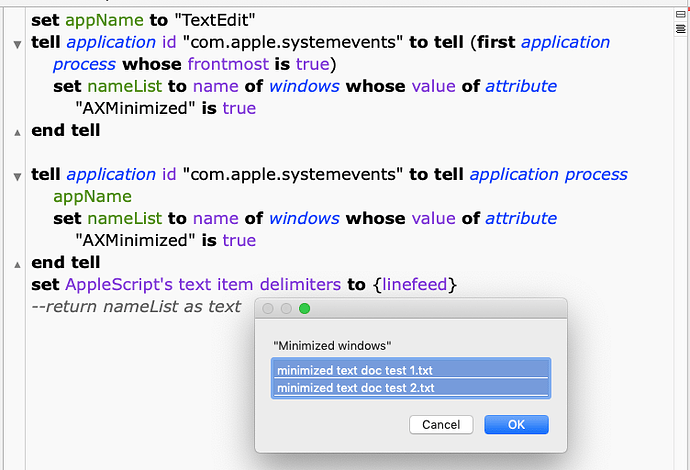Collapse the first tell block disclosure triangle
The height and width of the screenshot is (470, 690).
point(17,44)
